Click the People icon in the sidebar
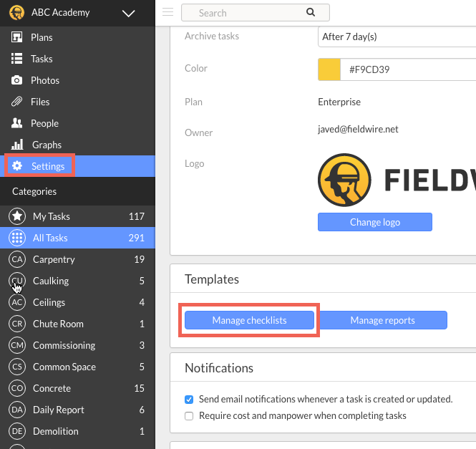This screenshot has width=476, height=449. click(x=16, y=123)
